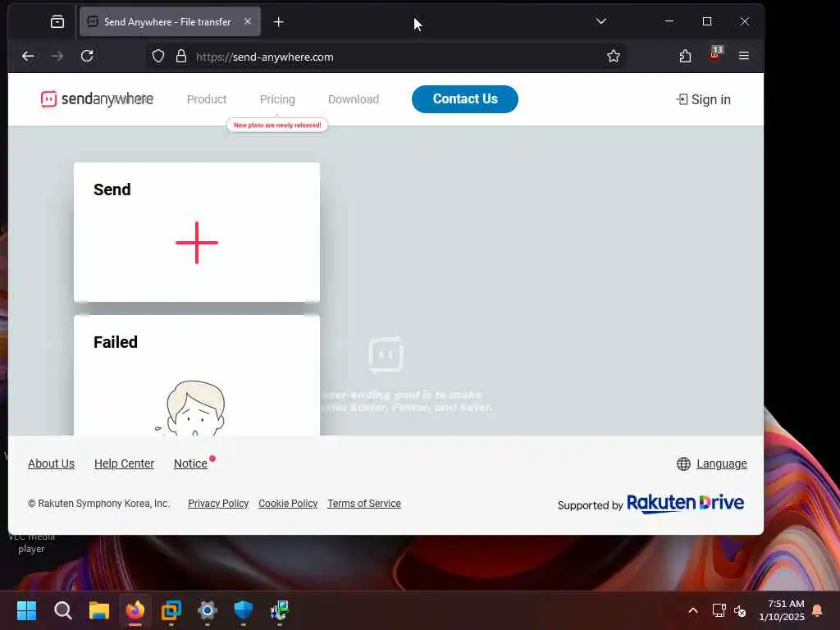Open notifications bell icon
The height and width of the screenshot is (630, 840).
pos(817,610)
